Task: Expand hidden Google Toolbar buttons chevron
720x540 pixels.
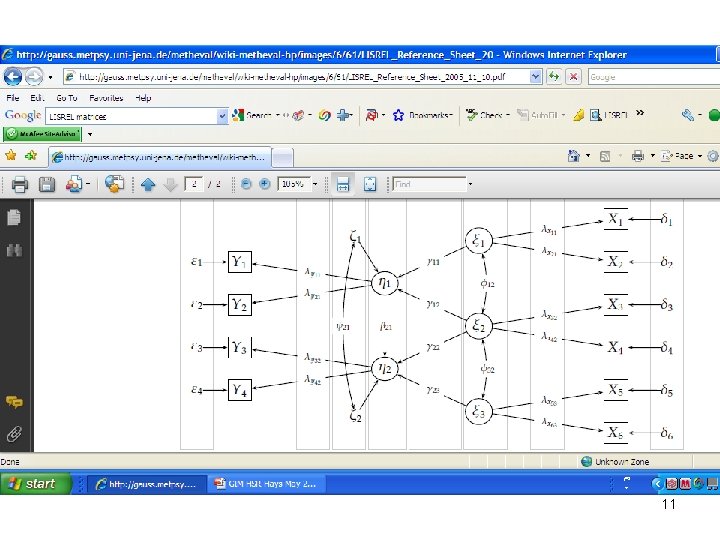Action: click(640, 113)
